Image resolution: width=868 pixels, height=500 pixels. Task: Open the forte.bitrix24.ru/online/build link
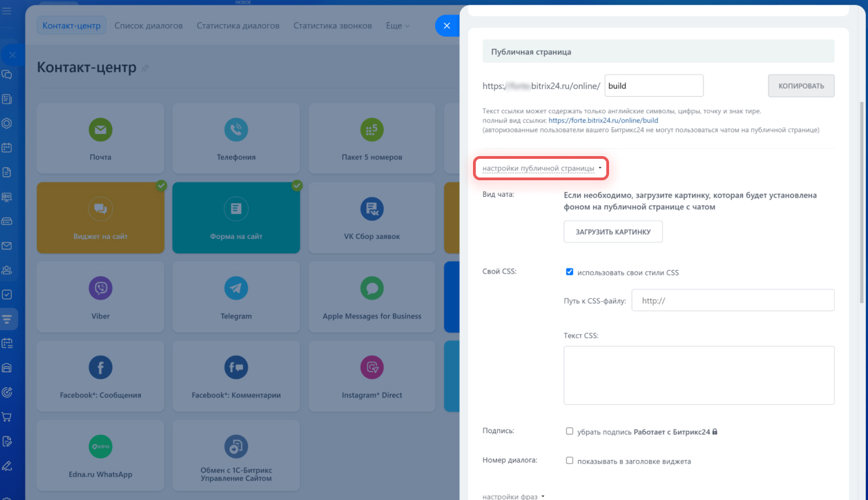[x=604, y=120]
